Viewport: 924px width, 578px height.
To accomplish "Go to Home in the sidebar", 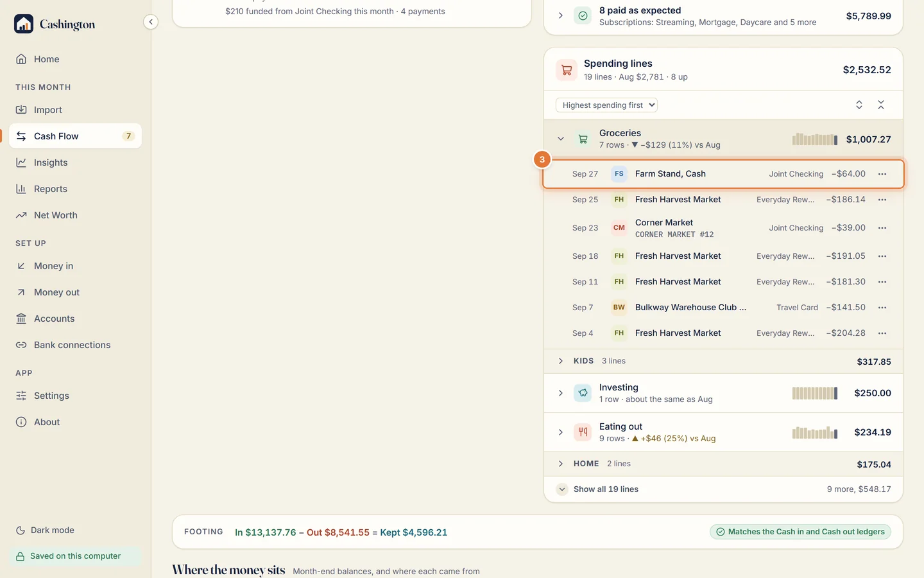I will point(76,59).
